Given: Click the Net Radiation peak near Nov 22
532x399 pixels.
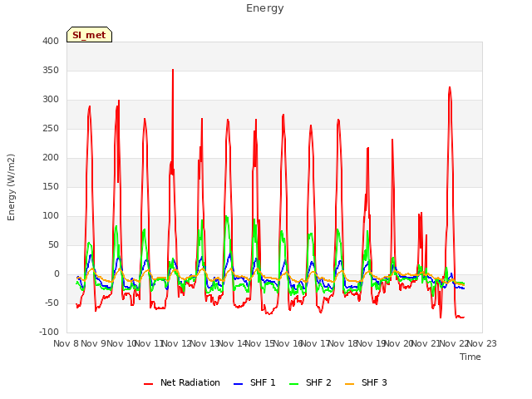Looking at the screenshot, I should coord(450,87).
